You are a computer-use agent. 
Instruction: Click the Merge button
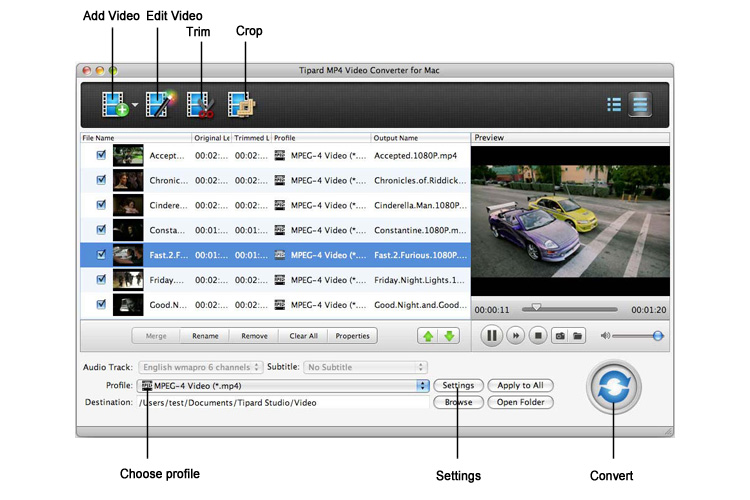pos(156,336)
